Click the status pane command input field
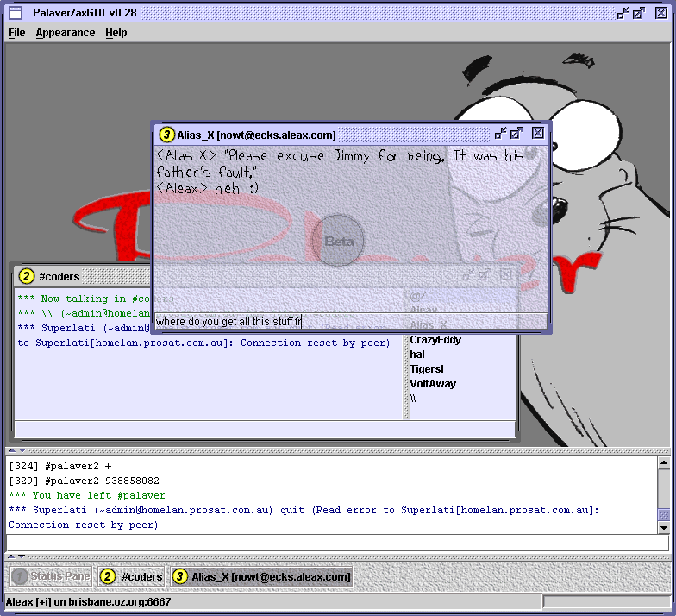 (x=337, y=543)
